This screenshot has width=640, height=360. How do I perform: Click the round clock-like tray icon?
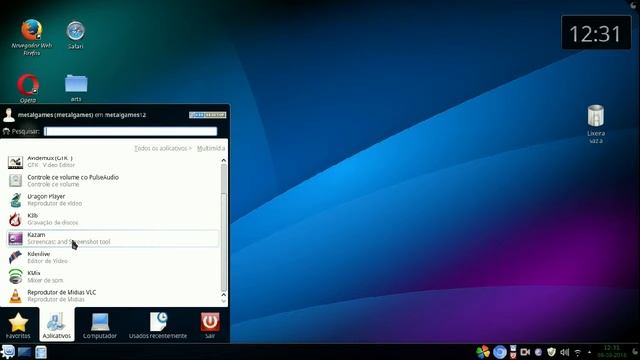coord(538,352)
